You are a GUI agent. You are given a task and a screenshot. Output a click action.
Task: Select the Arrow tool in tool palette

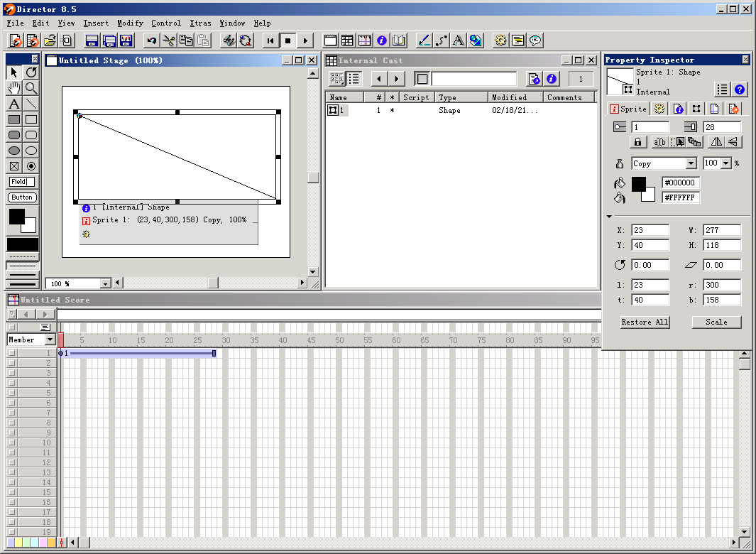(x=14, y=72)
